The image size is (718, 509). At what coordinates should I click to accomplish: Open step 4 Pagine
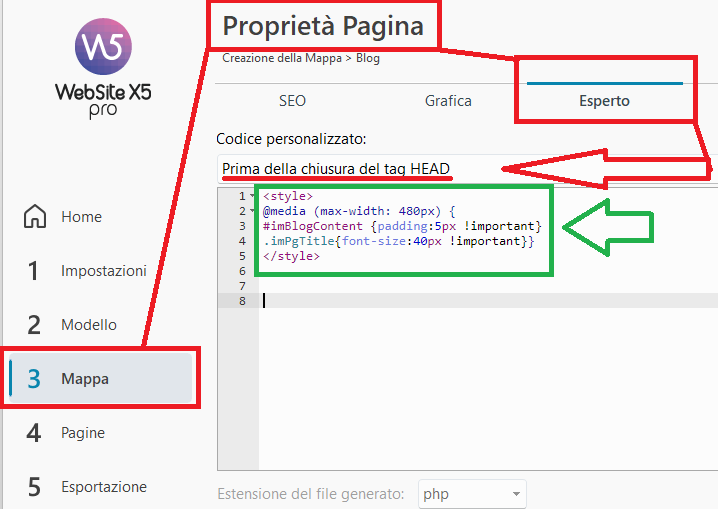82,433
